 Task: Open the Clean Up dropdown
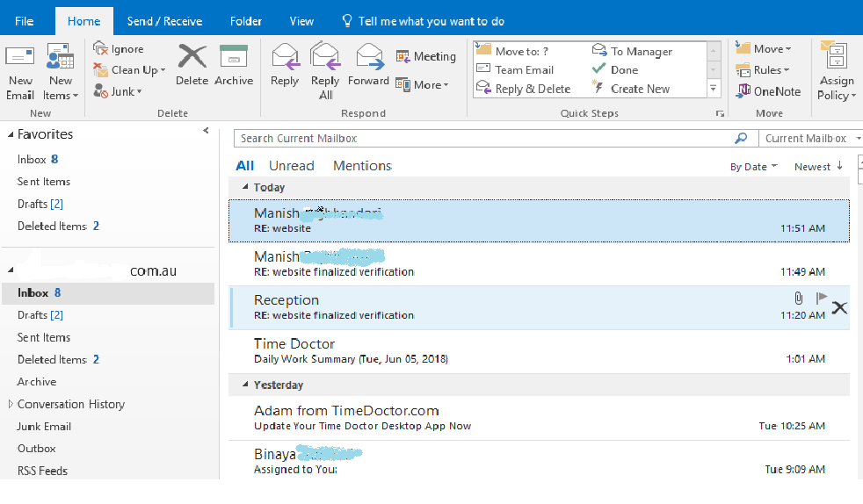tap(129, 70)
